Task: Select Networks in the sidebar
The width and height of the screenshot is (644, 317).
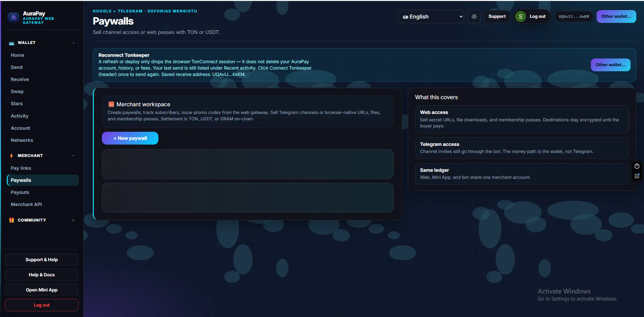Action: pyautogui.click(x=22, y=140)
